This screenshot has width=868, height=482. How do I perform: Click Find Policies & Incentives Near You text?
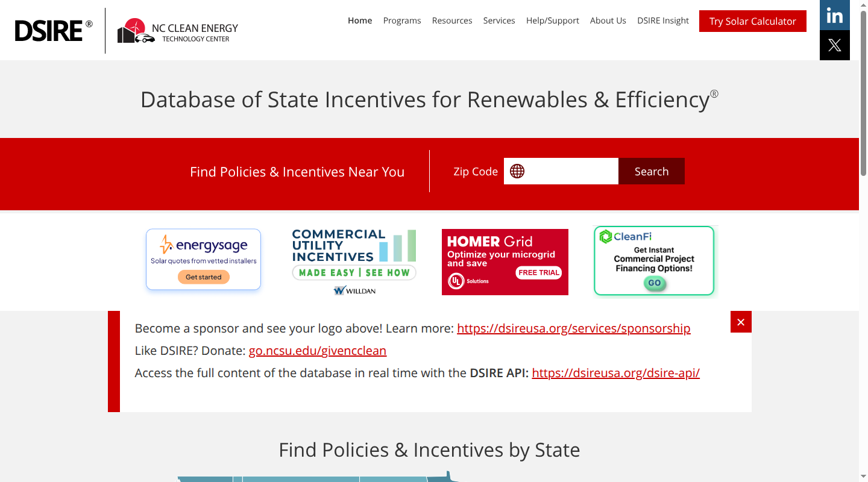point(297,172)
